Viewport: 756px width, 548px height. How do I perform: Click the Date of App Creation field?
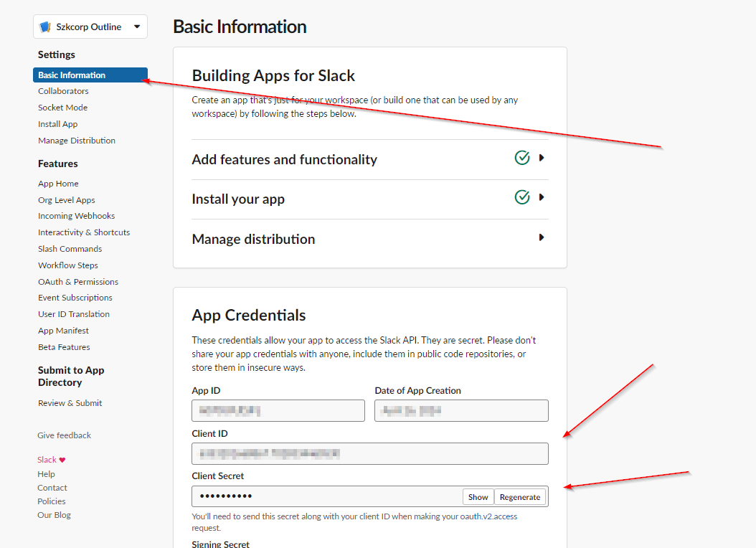pos(461,410)
